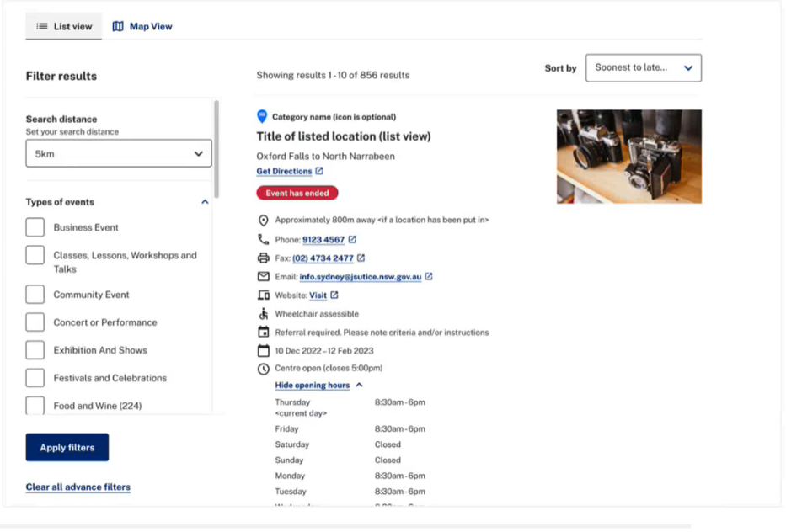This screenshot has height=532, width=786.
Task: Click the Get Directions link
Action: coord(284,172)
